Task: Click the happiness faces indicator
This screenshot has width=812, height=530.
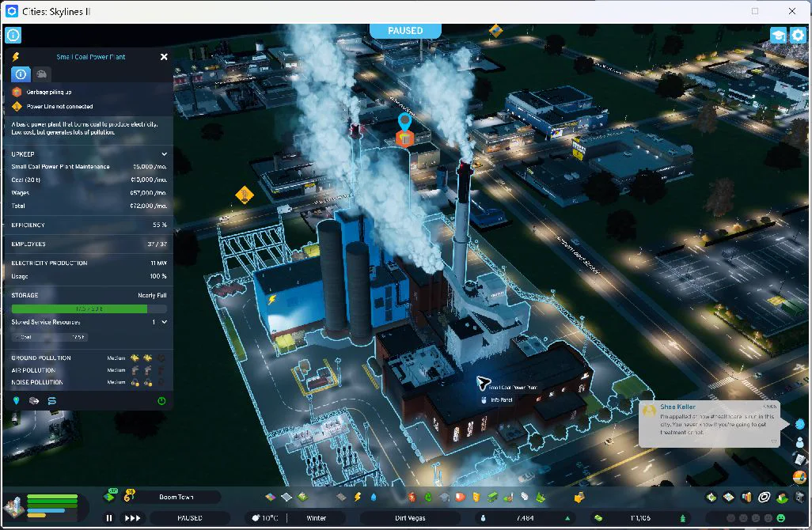Action: point(756,518)
